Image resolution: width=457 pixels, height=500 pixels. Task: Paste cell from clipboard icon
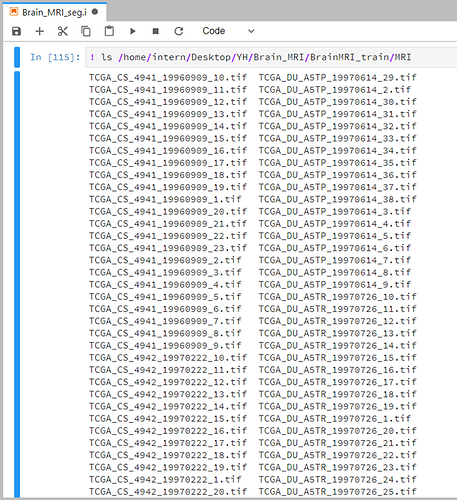click(x=109, y=31)
